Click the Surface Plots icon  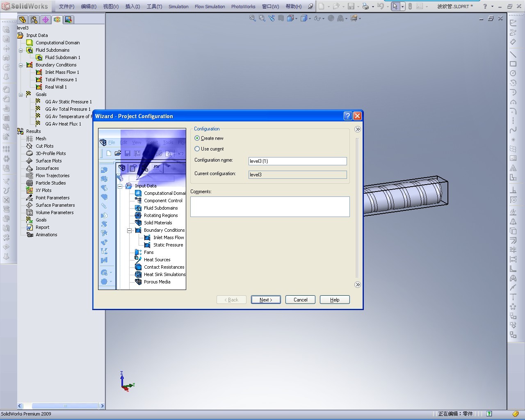click(30, 161)
